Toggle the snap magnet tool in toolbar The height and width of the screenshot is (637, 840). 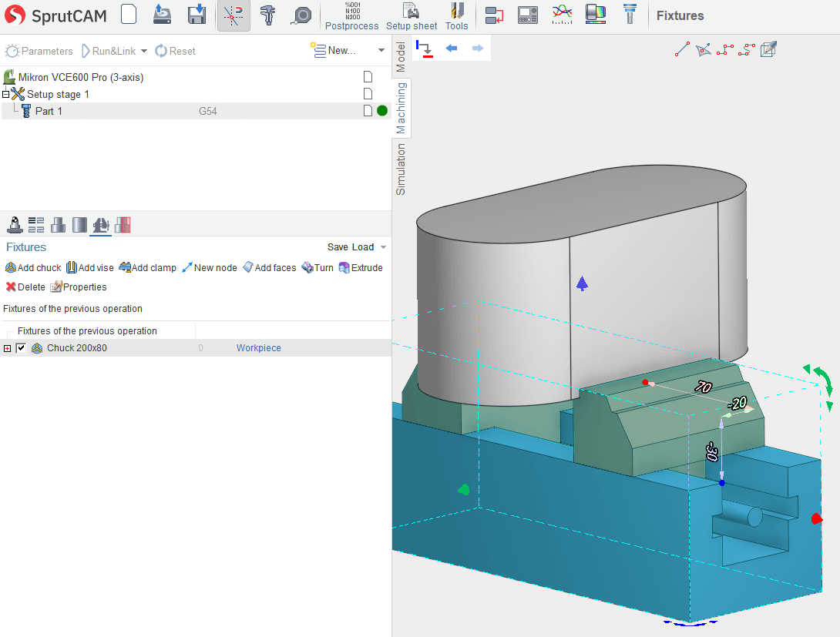(234, 15)
